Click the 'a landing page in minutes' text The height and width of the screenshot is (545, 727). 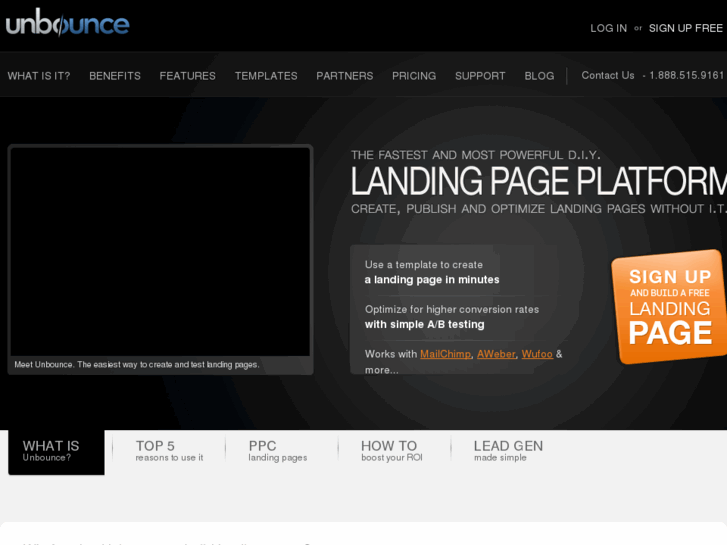point(432,280)
